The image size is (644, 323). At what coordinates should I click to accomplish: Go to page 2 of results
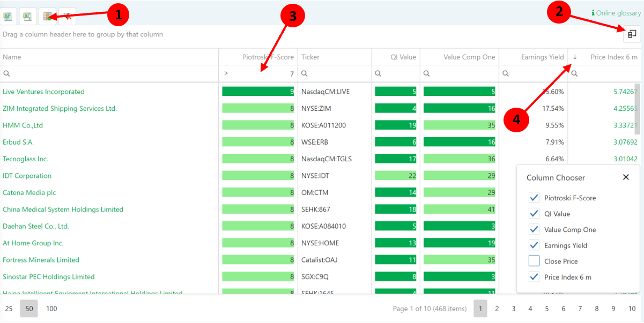[497, 309]
